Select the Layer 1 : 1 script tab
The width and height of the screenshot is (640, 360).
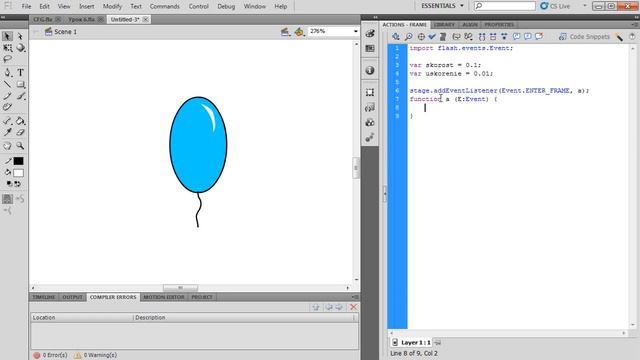tap(411, 342)
